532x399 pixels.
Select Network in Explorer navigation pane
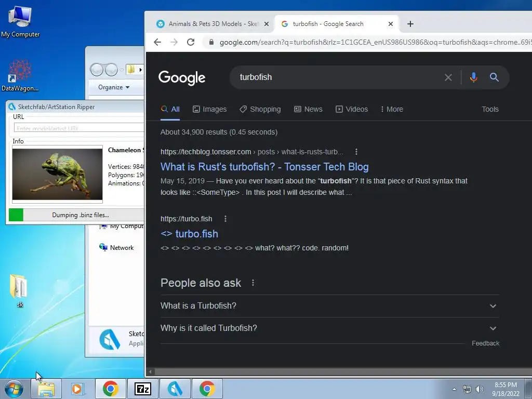coord(116,248)
